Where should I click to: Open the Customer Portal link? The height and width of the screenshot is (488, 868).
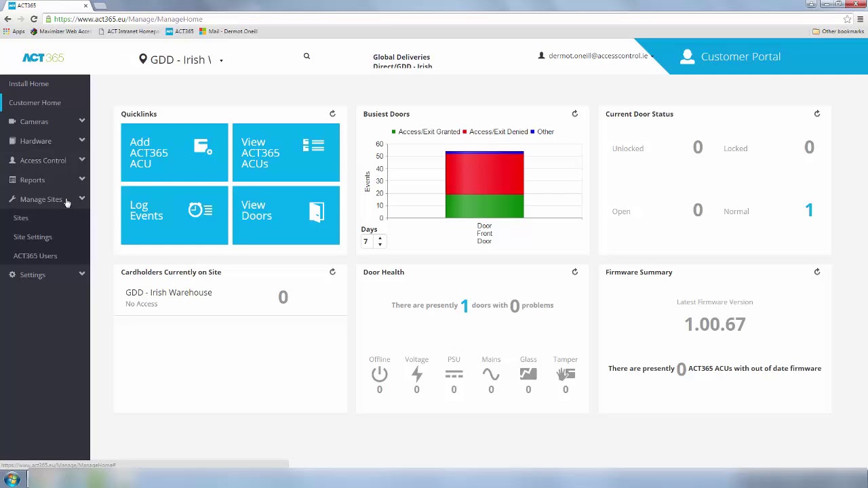coord(741,56)
